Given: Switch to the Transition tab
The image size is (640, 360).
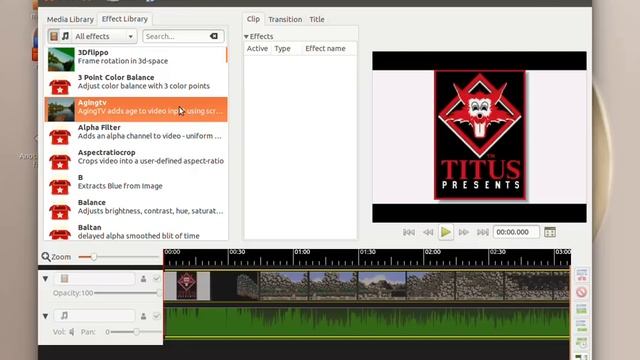Looking at the screenshot, I should (x=285, y=19).
